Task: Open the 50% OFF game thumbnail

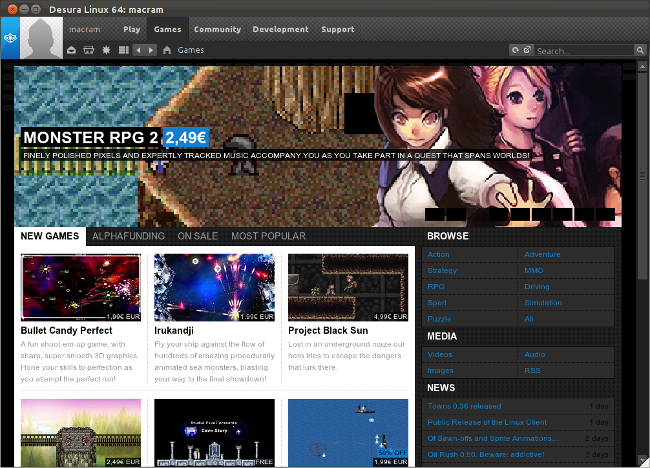Action: [348, 433]
